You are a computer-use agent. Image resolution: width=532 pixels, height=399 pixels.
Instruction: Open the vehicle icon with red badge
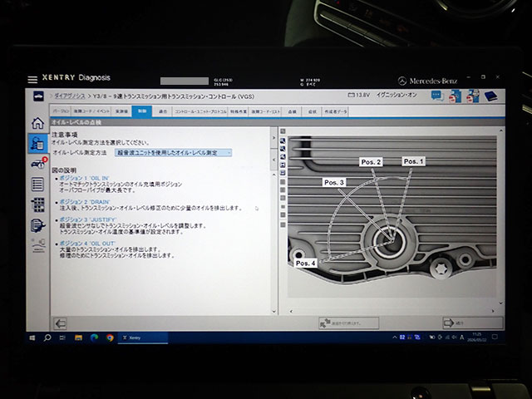[39, 165]
